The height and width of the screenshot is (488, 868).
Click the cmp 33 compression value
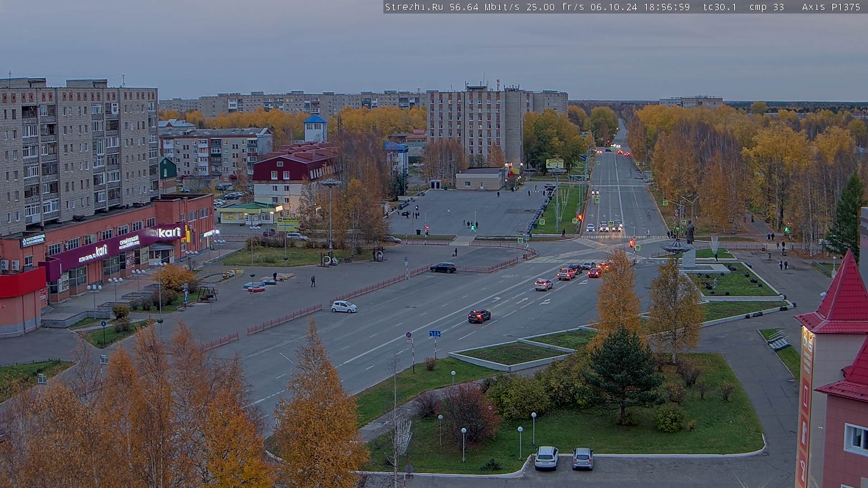coord(767,7)
